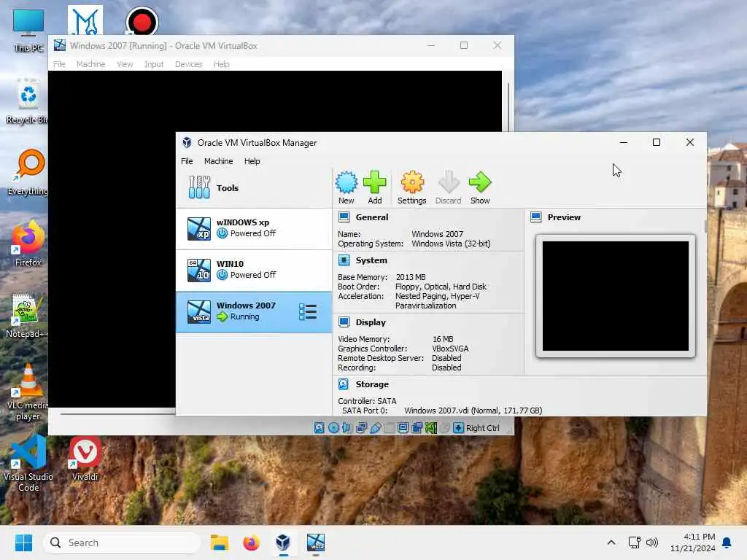This screenshot has width=747, height=560.
Task: Click the System section header
Action: point(371,260)
